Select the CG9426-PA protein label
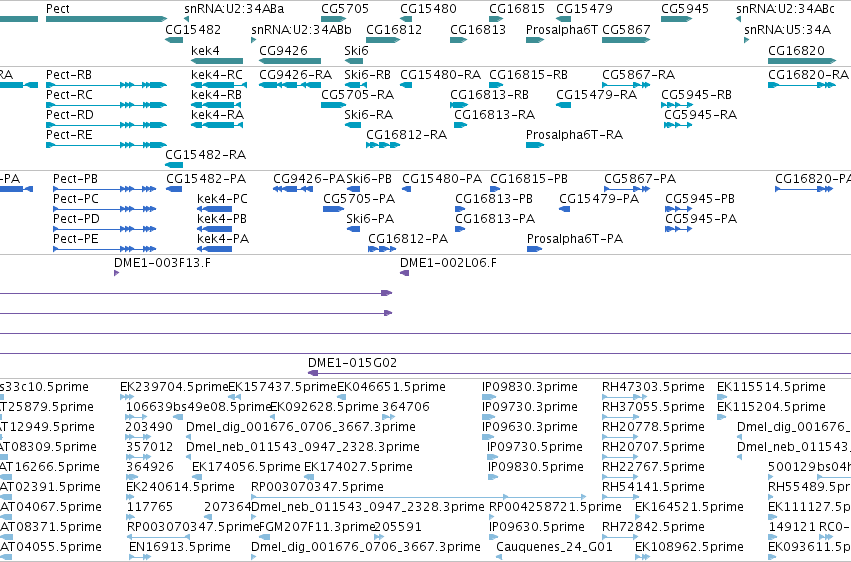The height and width of the screenshot is (562, 851). (309, 178)
